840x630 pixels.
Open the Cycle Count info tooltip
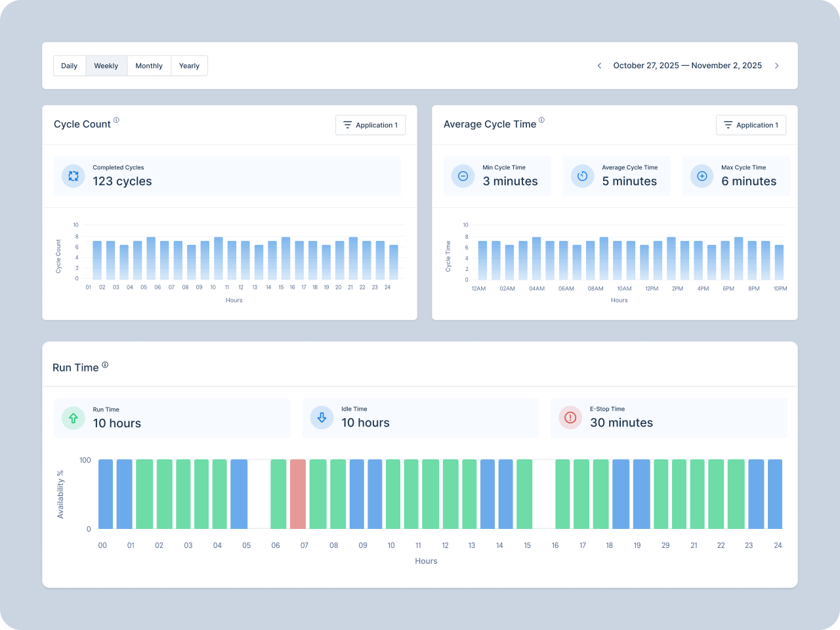click(x=116, y=119)
